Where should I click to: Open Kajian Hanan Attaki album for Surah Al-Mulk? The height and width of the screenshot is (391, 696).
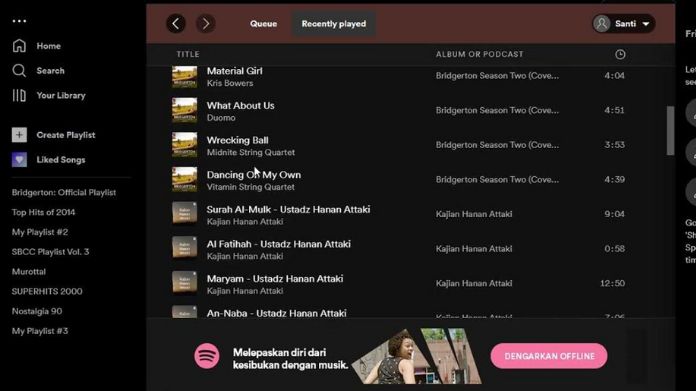[474, 214]
